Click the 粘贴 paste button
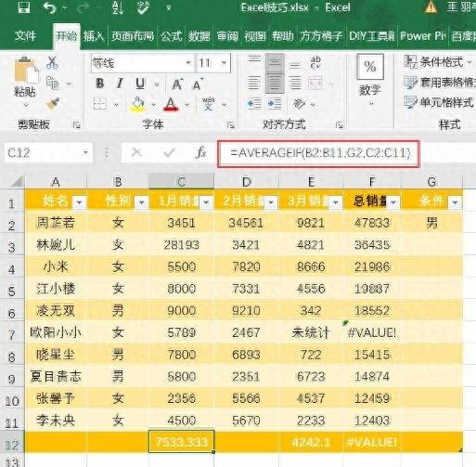The height and width of the screenshot is (467, 476). (x=24, y=81)
